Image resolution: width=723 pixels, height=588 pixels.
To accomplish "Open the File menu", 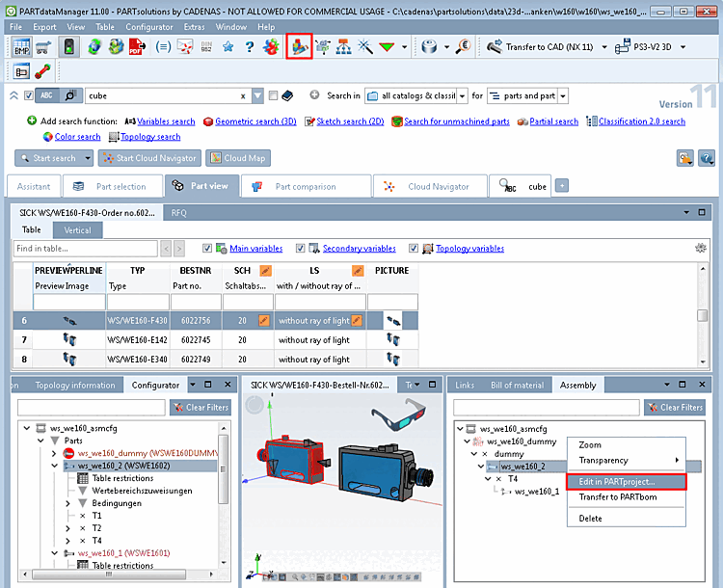I will (x=15, y=27).
